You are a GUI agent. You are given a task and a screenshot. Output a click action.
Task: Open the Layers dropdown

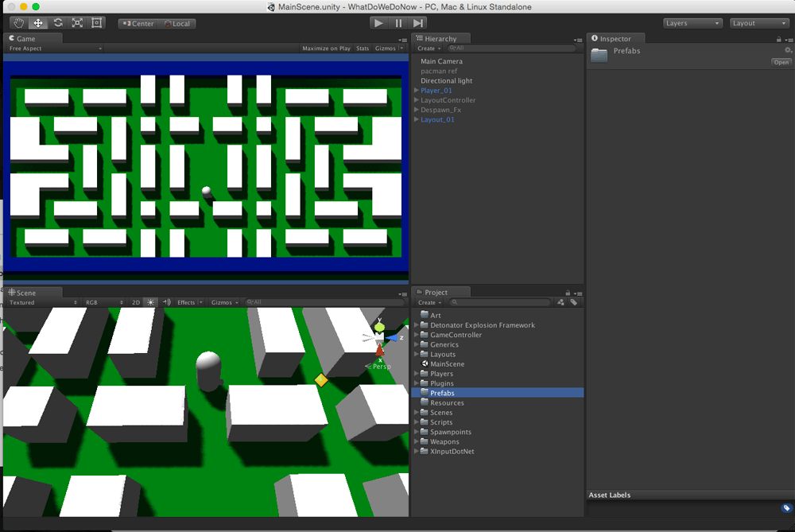tap(692, 23)
